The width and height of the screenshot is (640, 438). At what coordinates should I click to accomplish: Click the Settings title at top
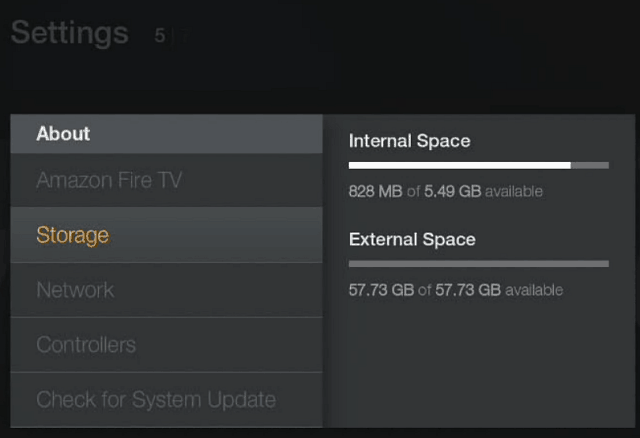(70, 33)
